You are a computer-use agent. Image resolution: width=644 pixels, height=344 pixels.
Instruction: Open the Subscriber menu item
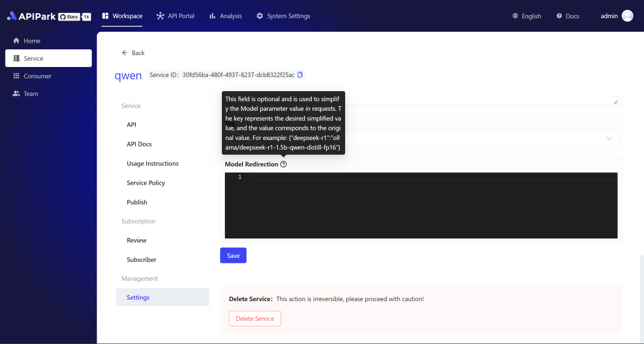(x=163, y=260)
